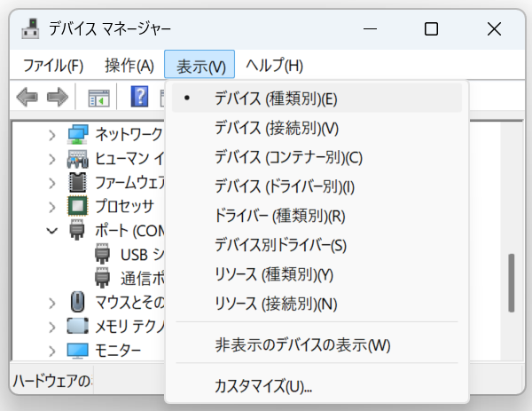532x411 pixels.
Task: Open the 操作(A) menu
Action: [129, 65]
